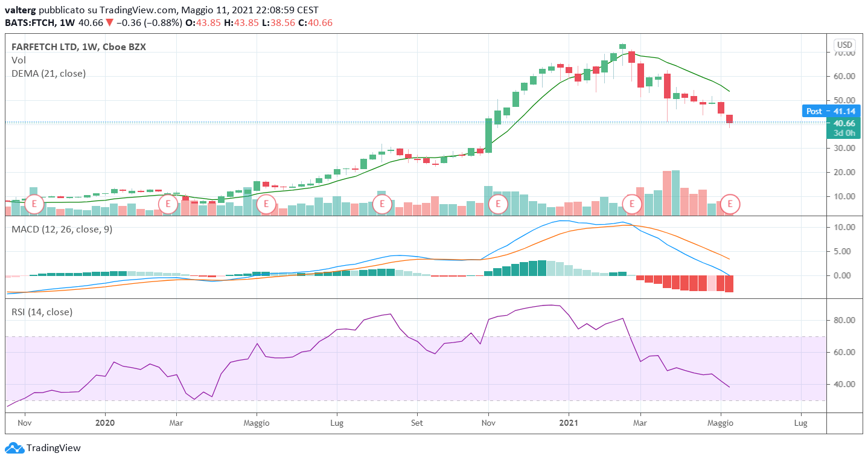868x462 pixels.
Task: Click the 2021 label on the time axis
Action: click(x=569, y=423)
